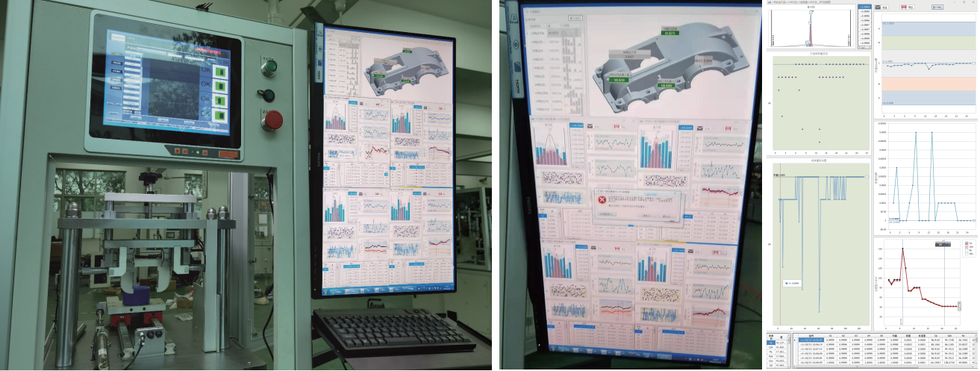Click the S1 column header in data table

(831, 336)
